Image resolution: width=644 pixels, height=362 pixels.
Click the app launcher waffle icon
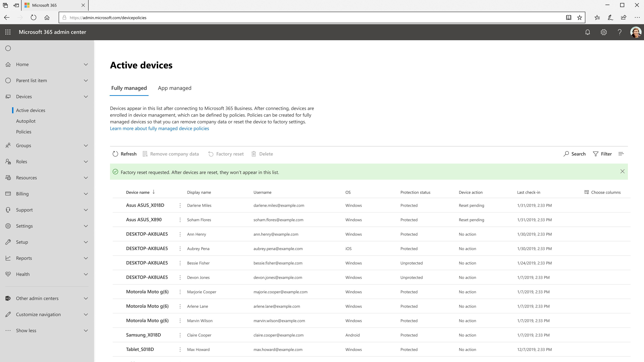[8, 32]
